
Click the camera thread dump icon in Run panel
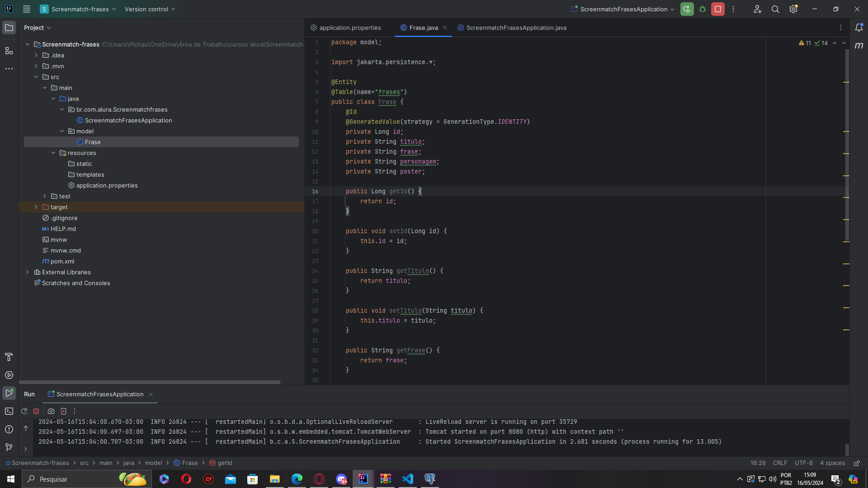click(x=51, y=411)
